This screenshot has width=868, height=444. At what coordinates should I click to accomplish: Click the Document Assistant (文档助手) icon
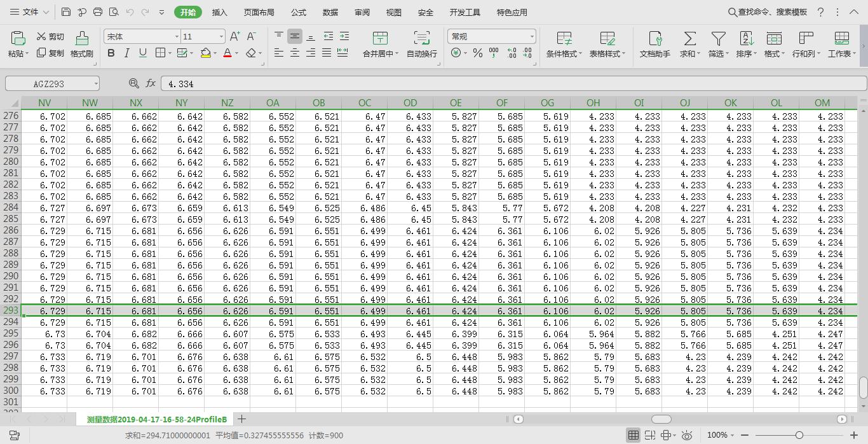tap(654, 39)
